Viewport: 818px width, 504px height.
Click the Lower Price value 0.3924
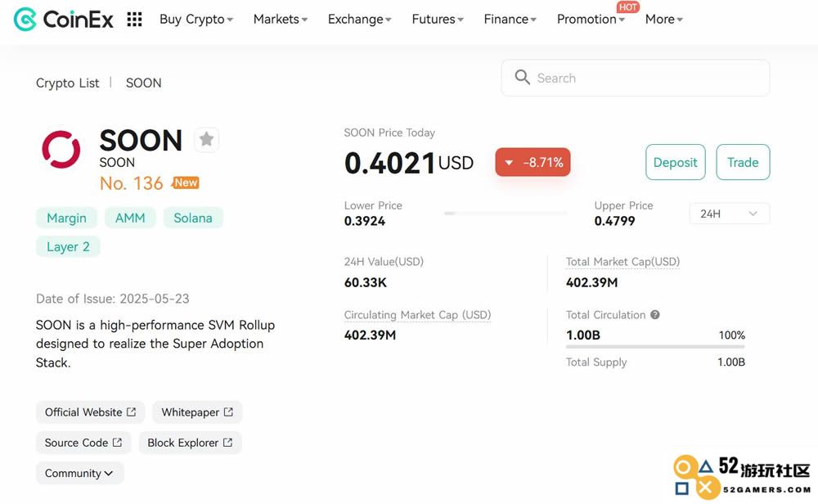[x=365, y=221]
